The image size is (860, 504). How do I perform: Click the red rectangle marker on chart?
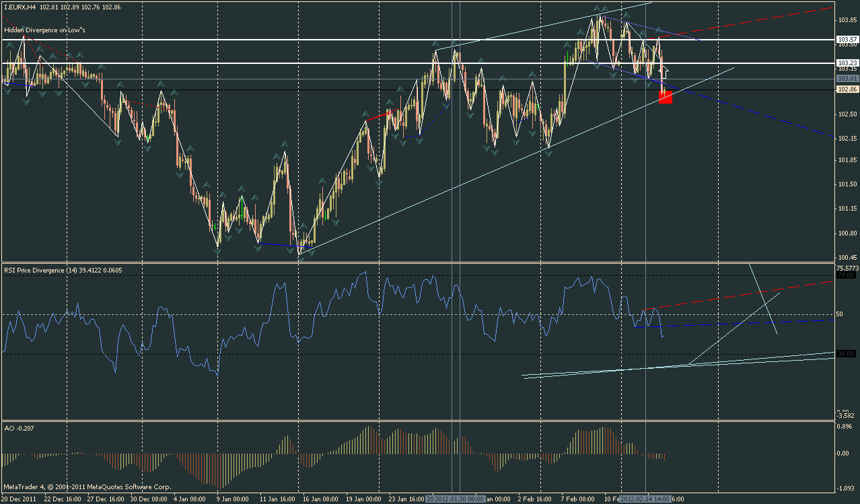[x=665, y=97]
